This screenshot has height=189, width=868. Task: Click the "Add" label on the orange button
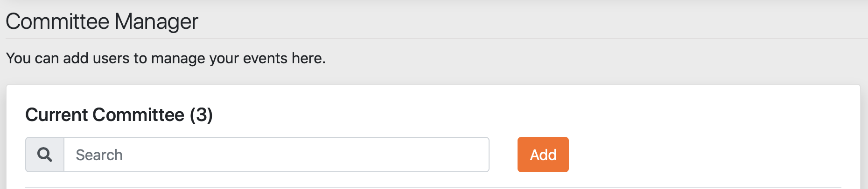543,155
